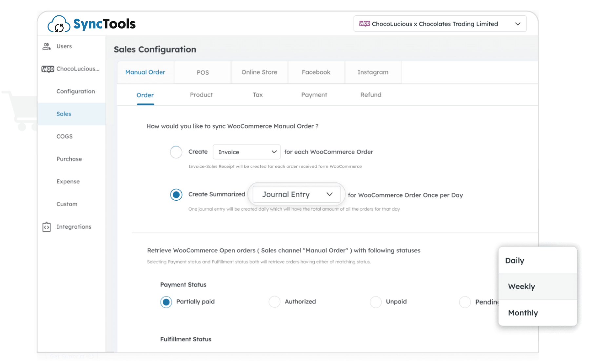Image resolution: width=590 pixels, height=364 pixels.
Task: Open COGS in the sidebar
Action: 65,136
